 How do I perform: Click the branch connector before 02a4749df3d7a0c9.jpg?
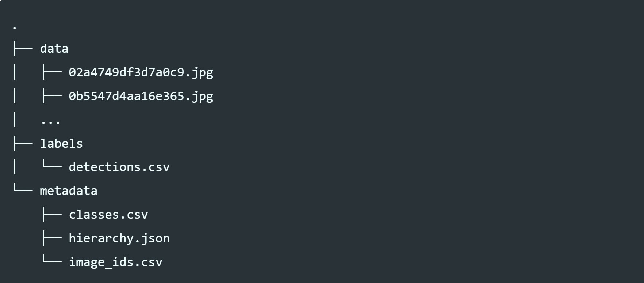(51, 72)
